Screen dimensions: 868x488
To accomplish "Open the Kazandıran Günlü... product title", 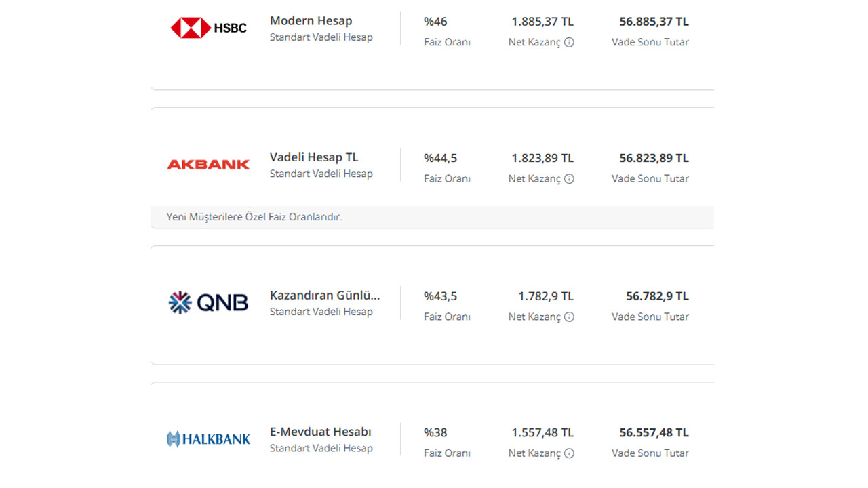I will point(325,296).
